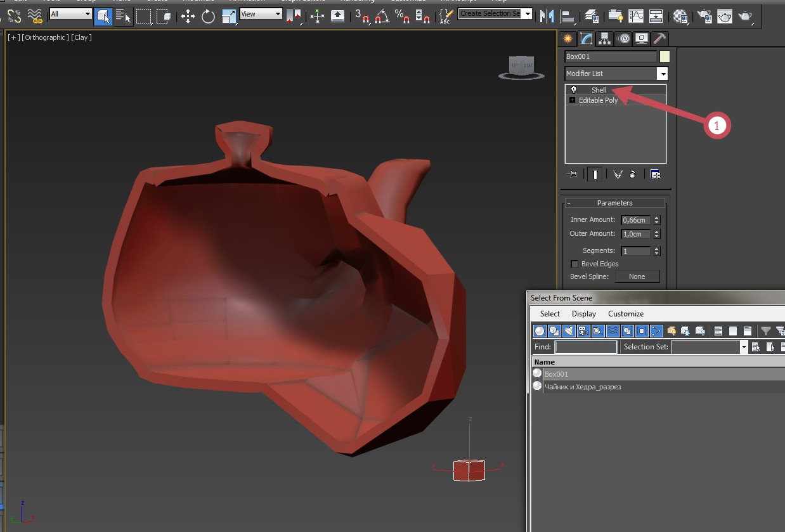Enable the Bevel Edges checkbox
Screen dimensions: 785x532
pyautogui.click(x=574, y=264)
